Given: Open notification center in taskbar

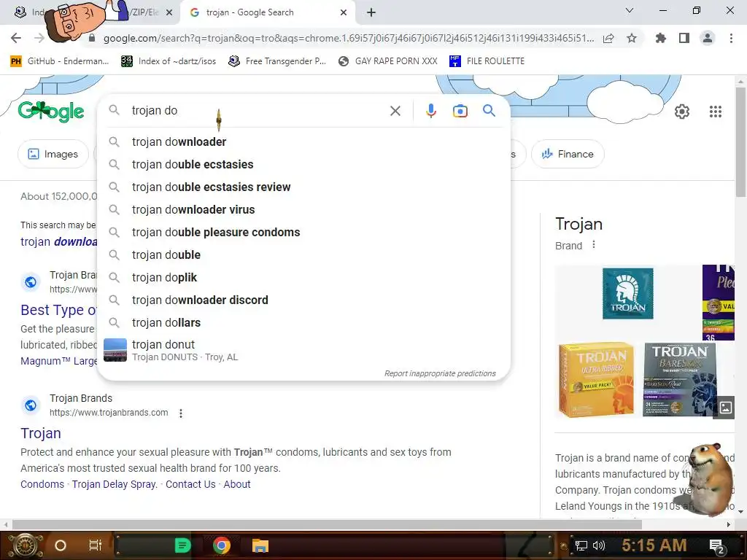Looking at the screenshot, I should coord(717,545).
